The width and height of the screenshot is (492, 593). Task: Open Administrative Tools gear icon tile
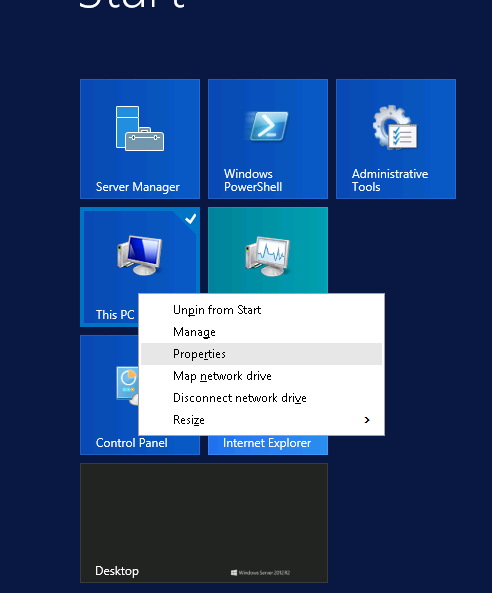click(x=395, y=127)
